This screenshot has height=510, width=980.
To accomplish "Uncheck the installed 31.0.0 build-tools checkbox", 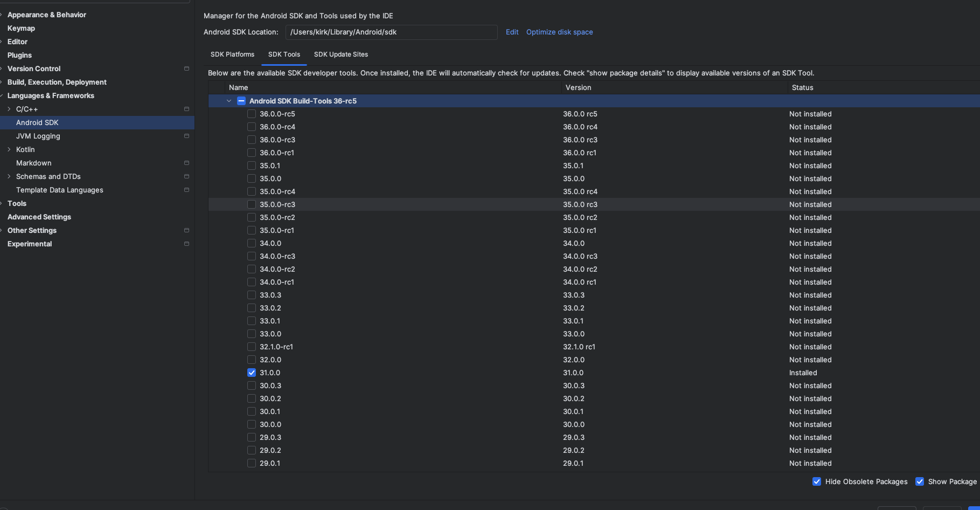I will click(x=252, y=373).
